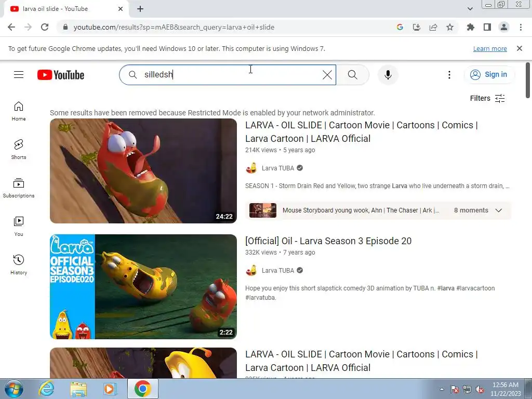Screen dimensions: 532x399
Task: Click the browser Back arrow
Action: click(x=11, y=27)
